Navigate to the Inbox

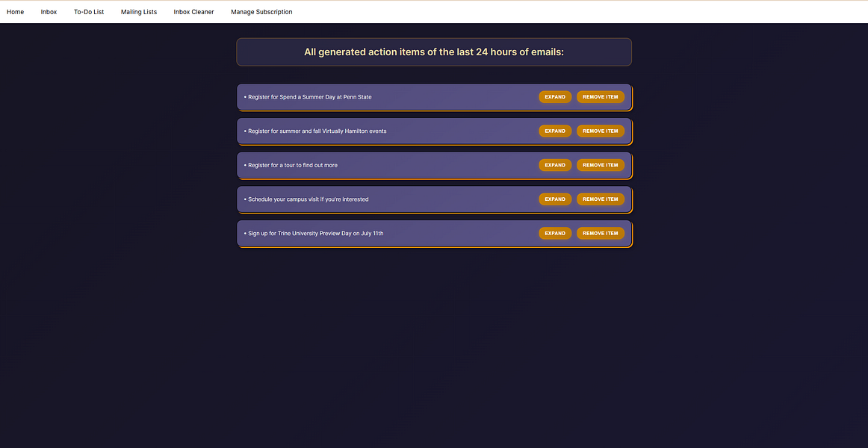(x=49, y=11)
